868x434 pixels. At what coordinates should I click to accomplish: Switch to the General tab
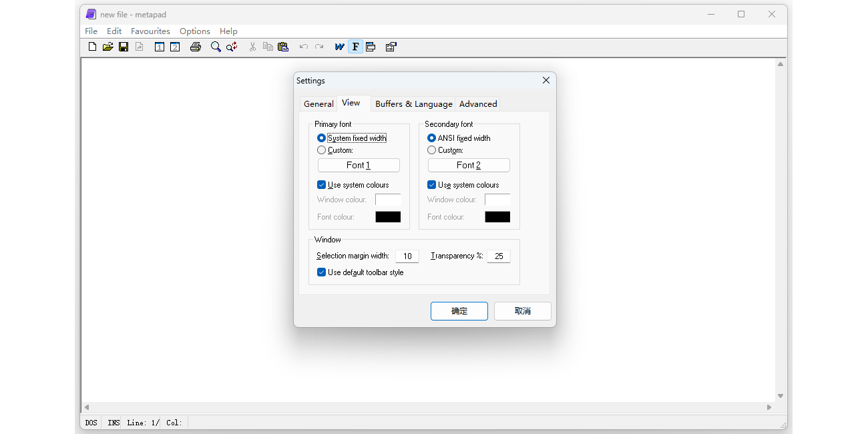[x=318, y=104]
